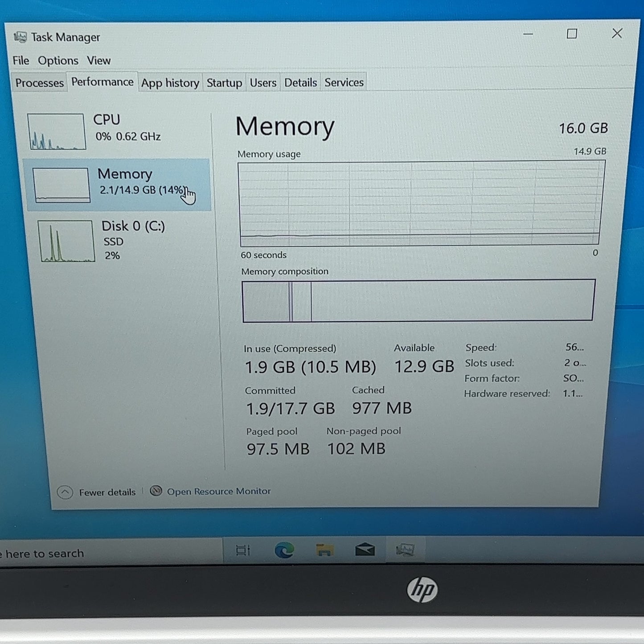Click the Memory composition bar

click(418, 300)
